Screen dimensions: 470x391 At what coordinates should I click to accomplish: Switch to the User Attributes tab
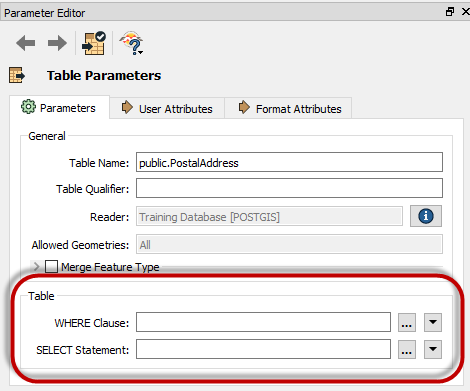pos(167,108)
